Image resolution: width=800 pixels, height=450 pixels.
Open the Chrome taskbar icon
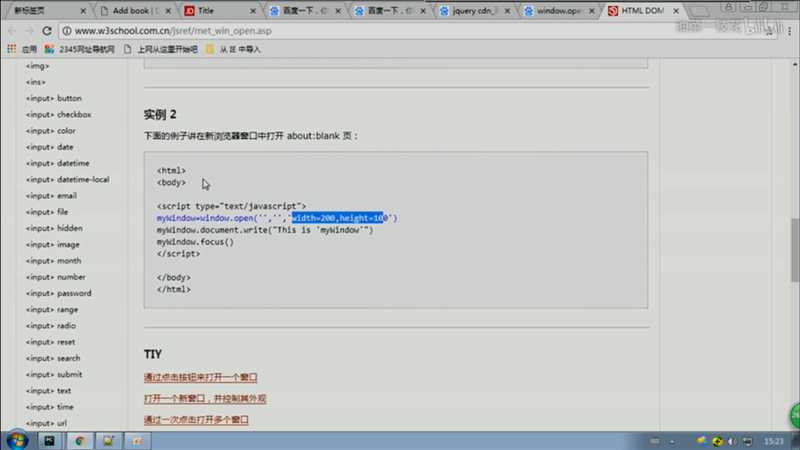point(80,441)
